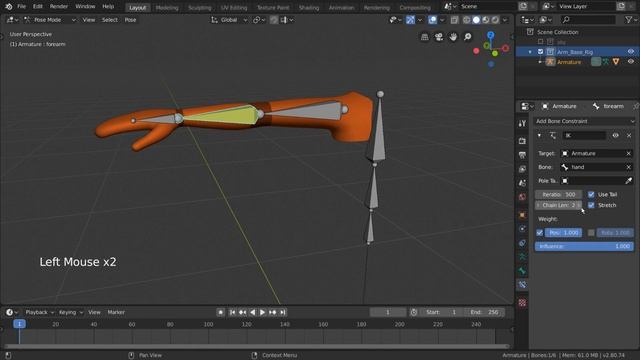The image size is (640, 360).
Task: Open the Object properties tab icon
Action: coord(522,215)
